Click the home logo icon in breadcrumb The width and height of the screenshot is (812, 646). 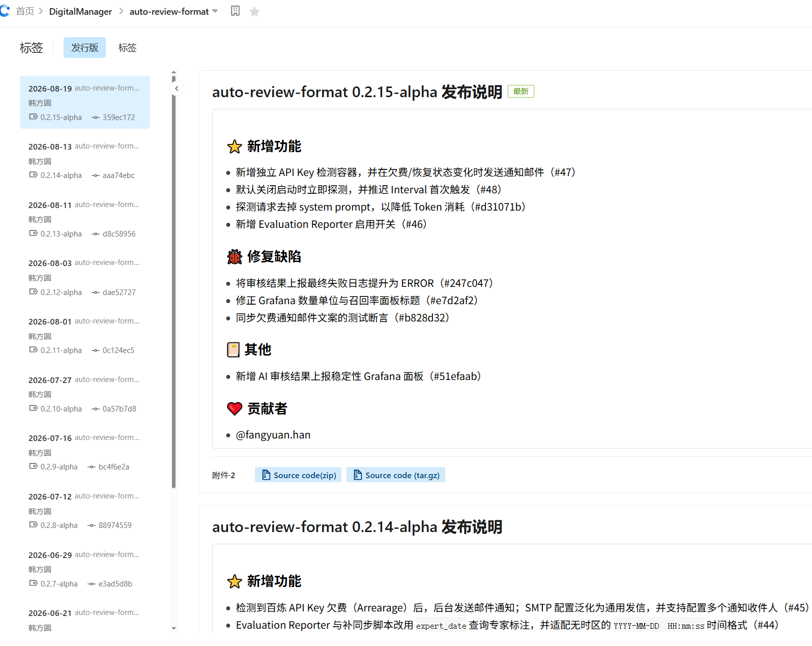coord(5,11)
